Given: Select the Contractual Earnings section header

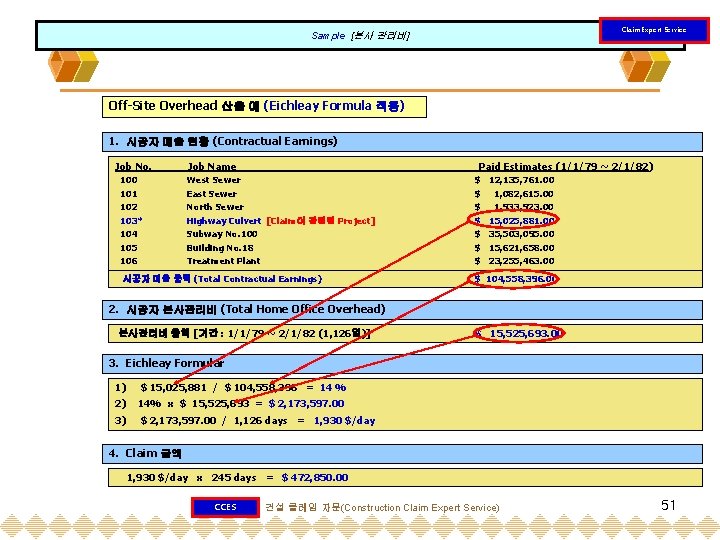Looking at the screenshot, I should point(402,141).
